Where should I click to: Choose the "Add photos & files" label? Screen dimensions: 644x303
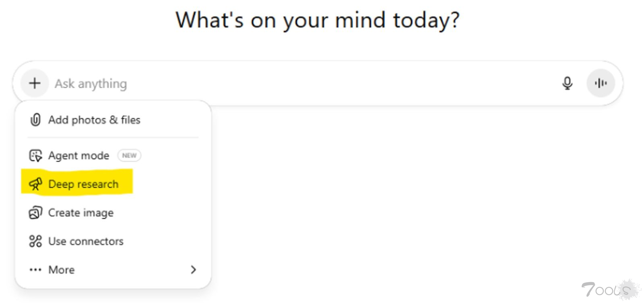pos(94,120)
